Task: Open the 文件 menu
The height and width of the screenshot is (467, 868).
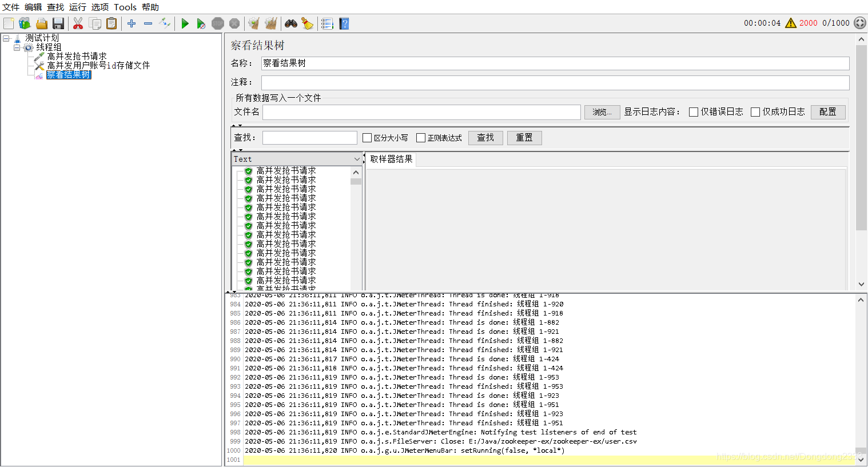Action: [x=11, y=7]
